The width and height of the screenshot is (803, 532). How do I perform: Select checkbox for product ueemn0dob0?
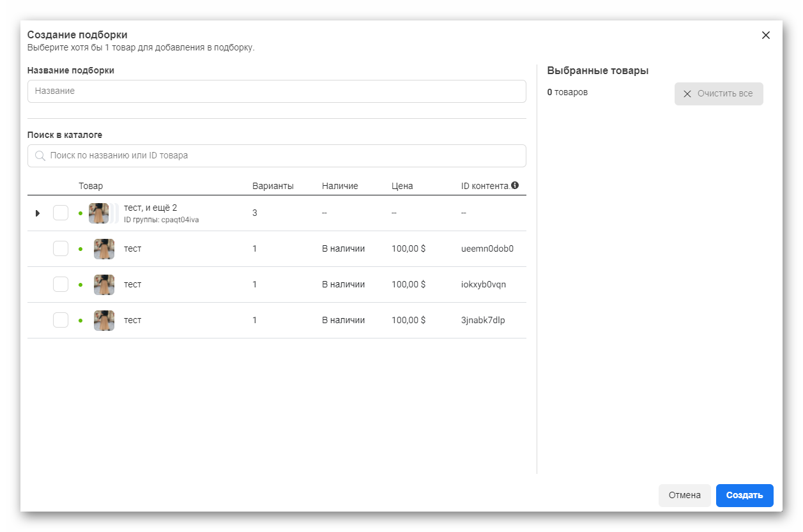click(61, 248)
